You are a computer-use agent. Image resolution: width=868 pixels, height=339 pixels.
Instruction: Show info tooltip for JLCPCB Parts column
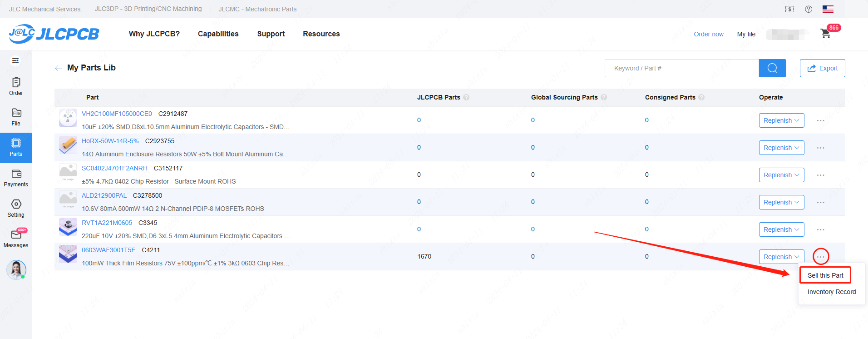(x=466, y=97)
